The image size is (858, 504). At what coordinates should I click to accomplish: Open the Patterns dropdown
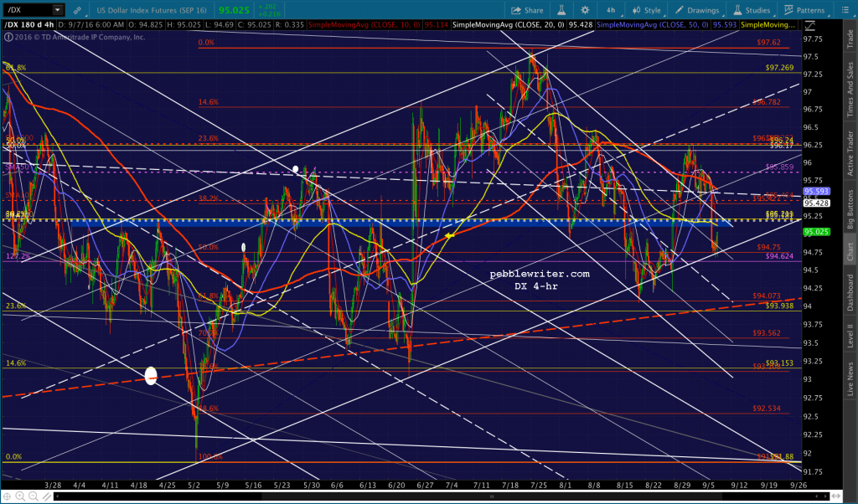[x=804, y=10]
